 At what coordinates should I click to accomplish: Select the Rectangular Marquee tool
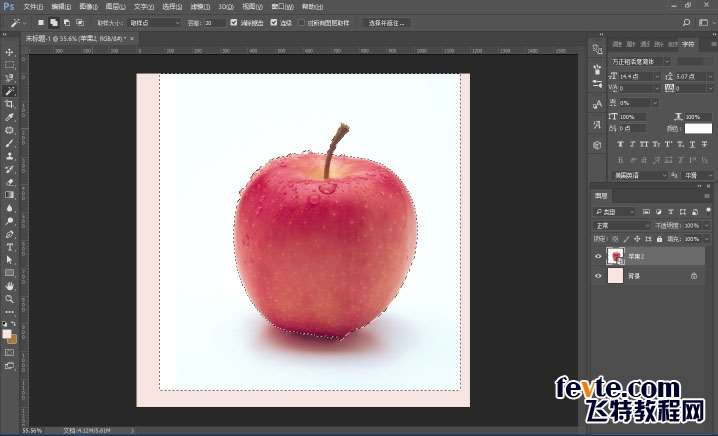tap(9, 65)
